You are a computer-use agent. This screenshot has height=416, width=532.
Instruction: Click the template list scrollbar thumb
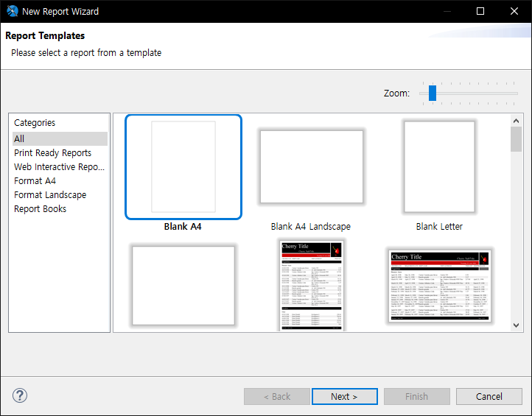tap(516, 139)
